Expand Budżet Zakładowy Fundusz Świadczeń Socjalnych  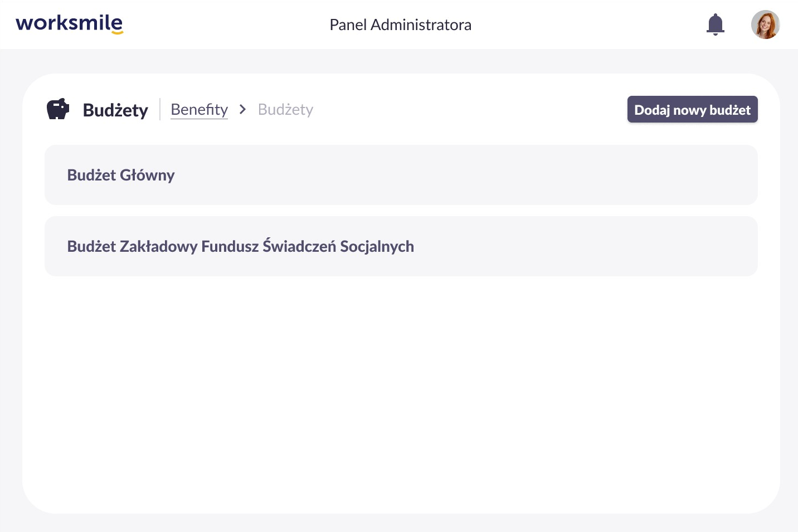[x=401, y=246]
